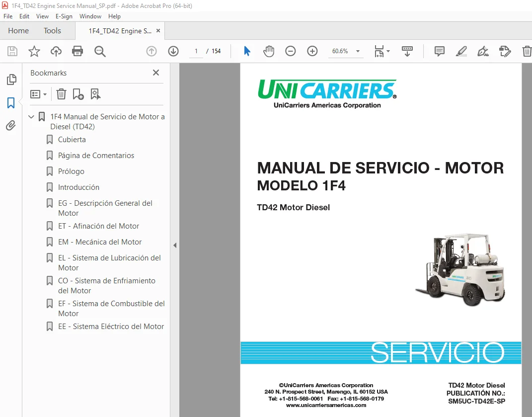Screen dimensions: 532x417
Task: Go to ET - Afinación del Motor bookmark
Action: point(98,226)
